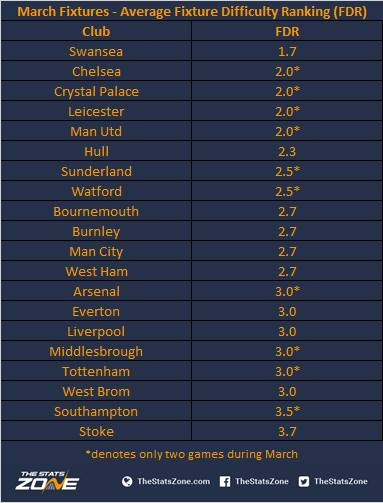This screenshot has width=383, height=503.
Task: Select the Middlesbrough club cell
Action: tap(96, 351)
